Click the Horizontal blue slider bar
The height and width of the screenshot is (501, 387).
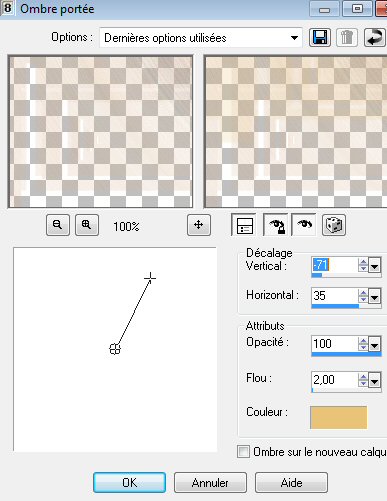point(335,306)
